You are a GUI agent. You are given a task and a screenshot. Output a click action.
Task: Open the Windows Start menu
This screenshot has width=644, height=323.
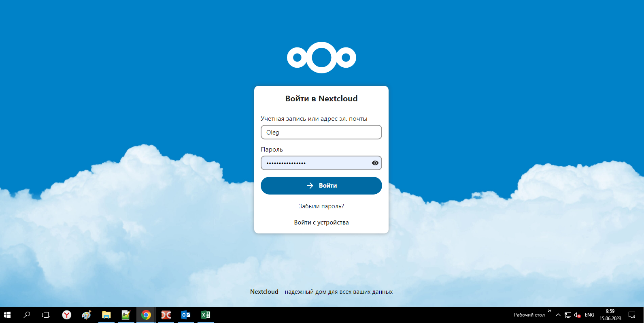coord(7,315)
